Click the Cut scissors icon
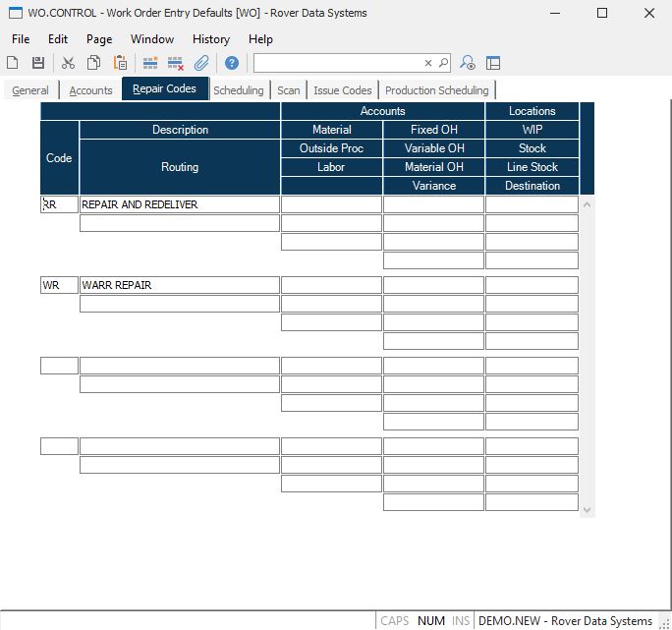Viewport: 672px width, 630px height. point(68,63)
